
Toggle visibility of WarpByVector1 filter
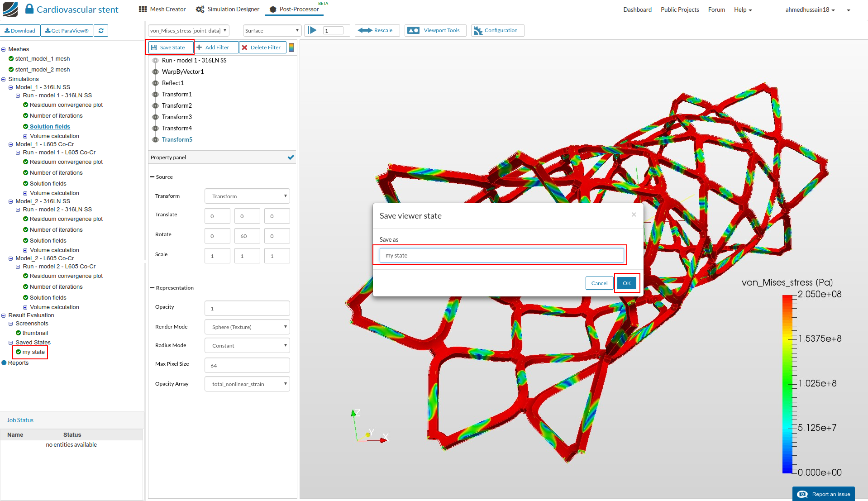click(x=155, y=72)
